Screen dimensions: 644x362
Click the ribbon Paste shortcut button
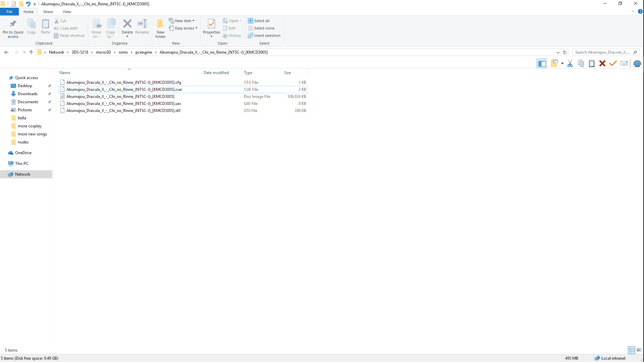[69, 36]
